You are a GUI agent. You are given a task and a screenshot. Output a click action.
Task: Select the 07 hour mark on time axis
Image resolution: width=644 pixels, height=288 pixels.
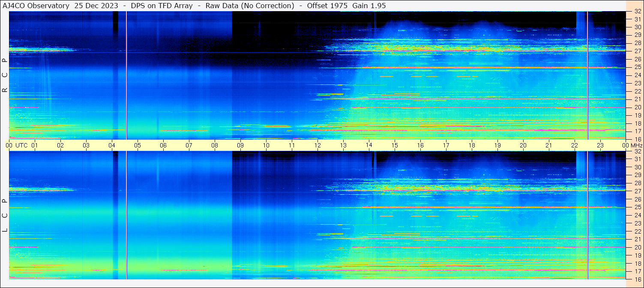tap(189, 145)
